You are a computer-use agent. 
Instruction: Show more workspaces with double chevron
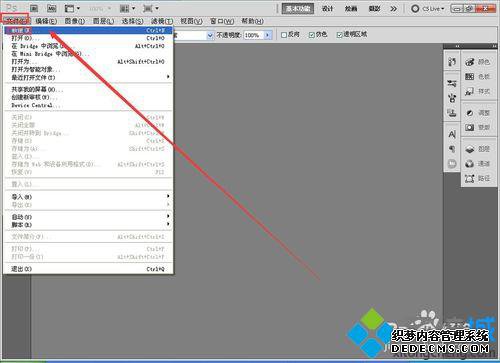pos(394,9)
